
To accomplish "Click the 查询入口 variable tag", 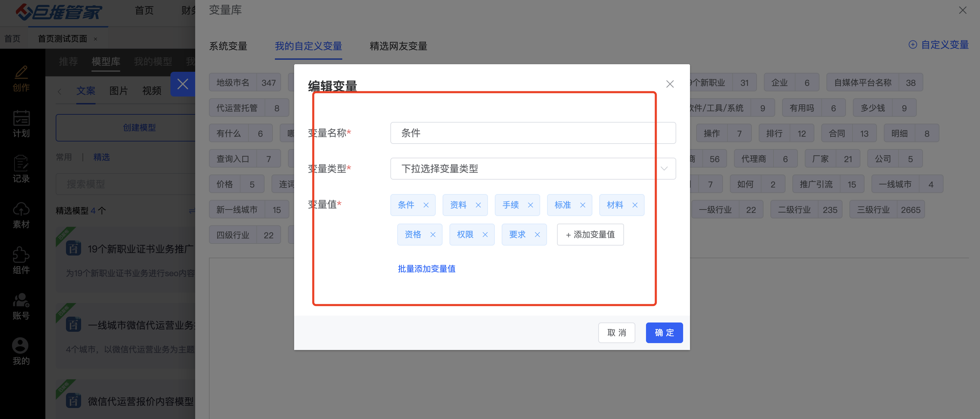I will [x=245, y=159].
